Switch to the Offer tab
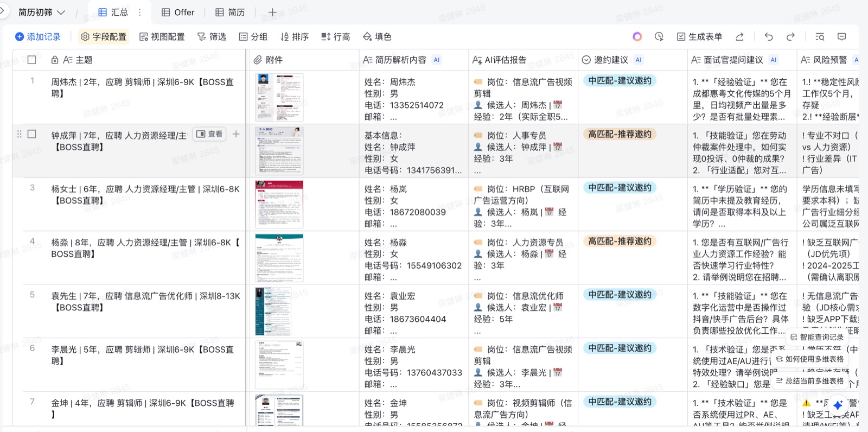 [178, 12]
